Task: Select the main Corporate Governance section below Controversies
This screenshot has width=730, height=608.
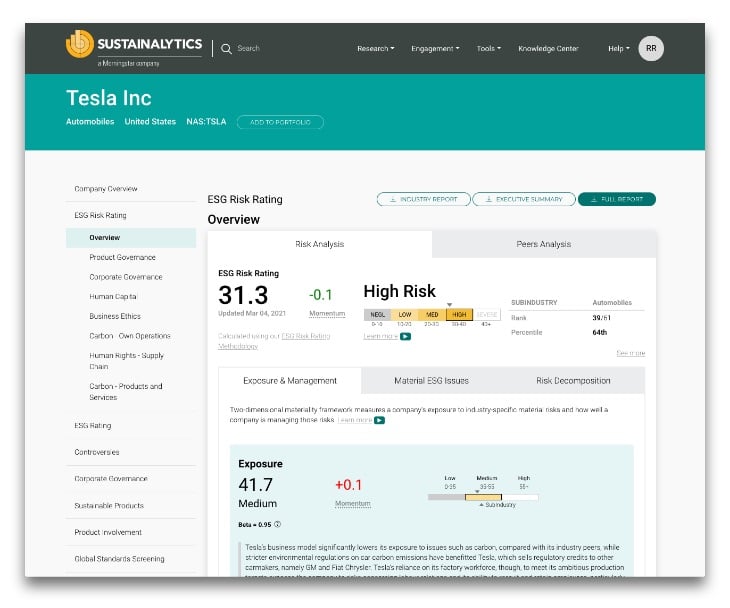Action: pyautogui.click(x=111, y=479)
